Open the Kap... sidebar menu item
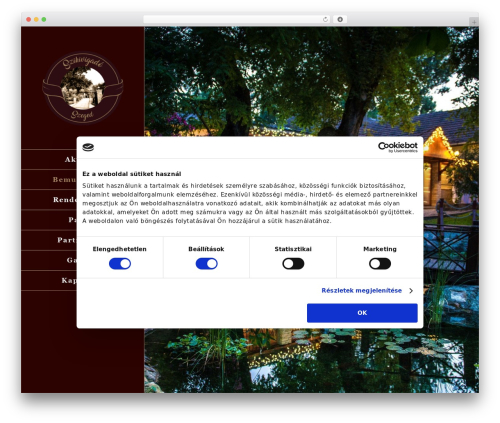This screenshot has height=423, width=500. [x=49, y=280]
